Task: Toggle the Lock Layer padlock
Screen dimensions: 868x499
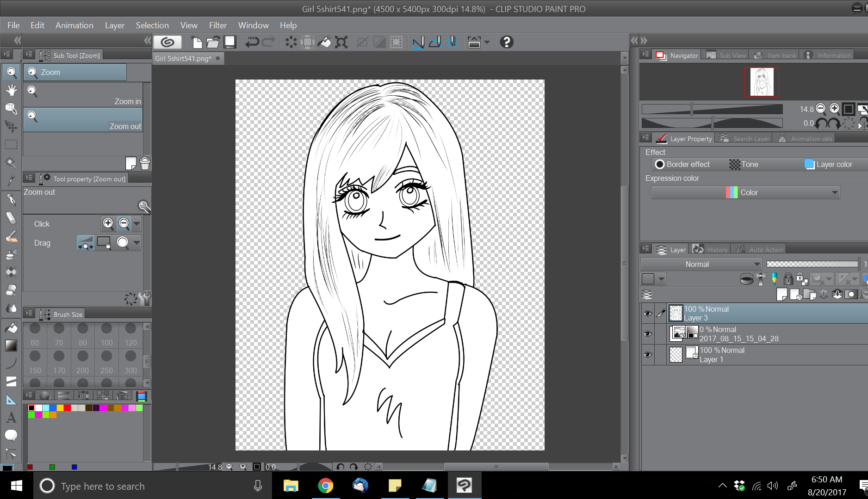Action: [x=788, y=279]
